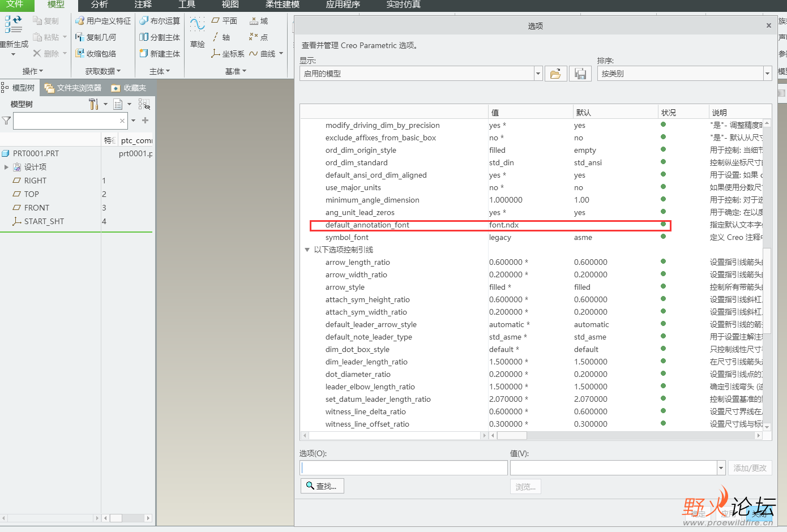Switch to Favorites (收藏夹) tab
The width and height of the screenshot is (787, 532).
(x=130, y=88)
